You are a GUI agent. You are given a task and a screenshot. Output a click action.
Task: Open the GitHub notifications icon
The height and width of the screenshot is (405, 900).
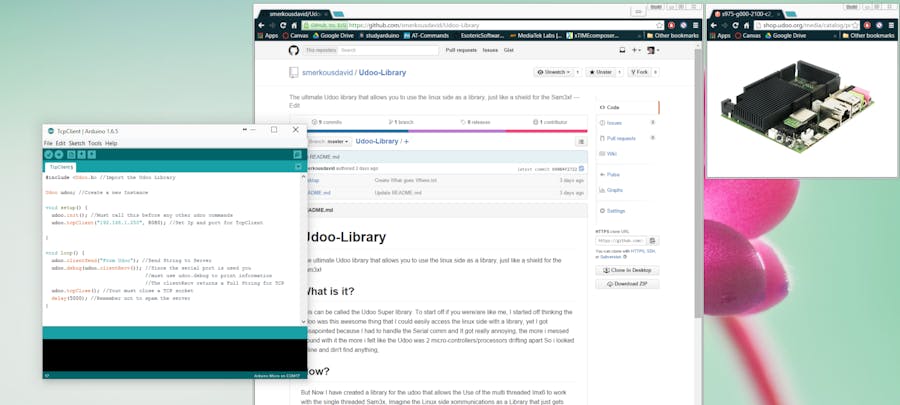pos(622,50)
